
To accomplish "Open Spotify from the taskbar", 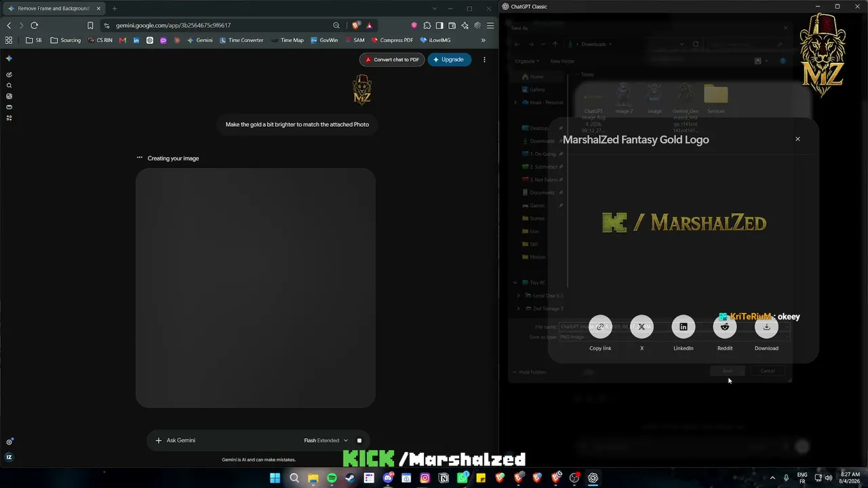I will coord(332,478).
